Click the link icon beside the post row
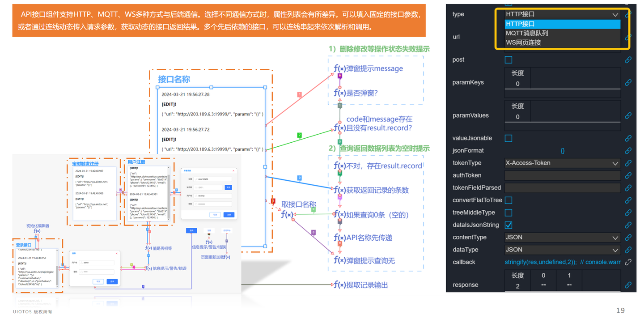 click(x=628, y=59)
